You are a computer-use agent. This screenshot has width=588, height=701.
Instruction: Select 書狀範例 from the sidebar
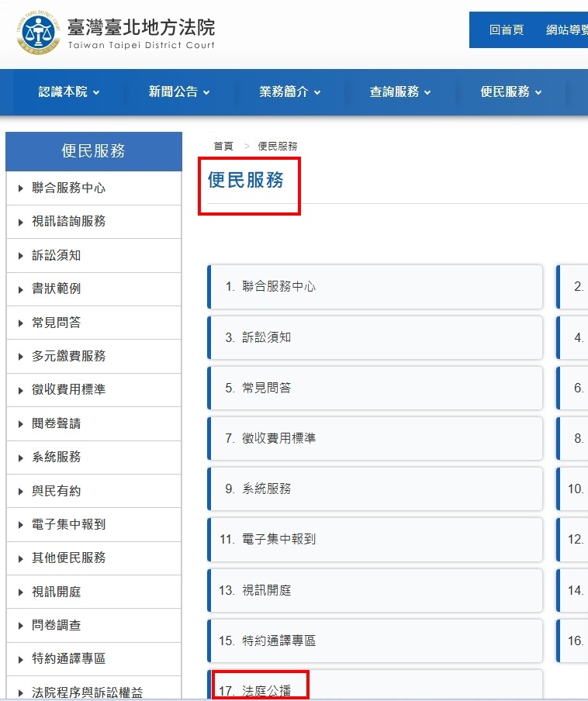click(x=56, y=288)
